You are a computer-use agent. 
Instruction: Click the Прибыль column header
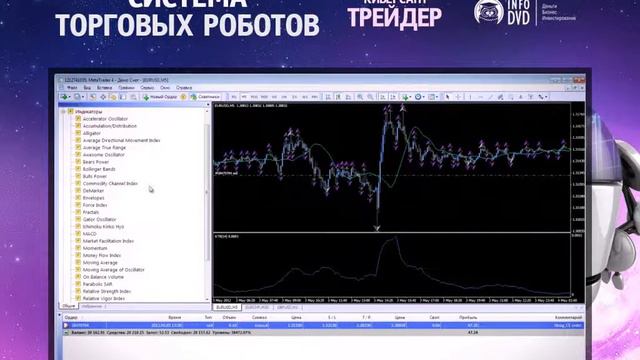point(468,317)
